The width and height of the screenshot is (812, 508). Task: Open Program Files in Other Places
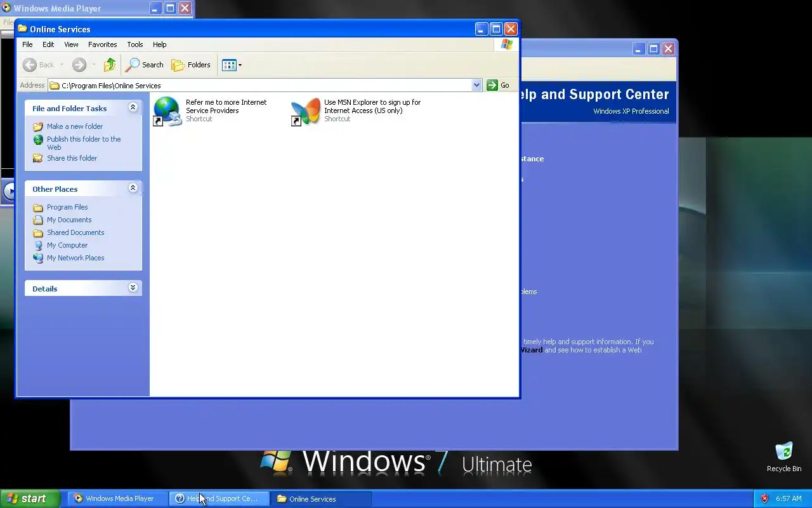(x=67, y=207)
